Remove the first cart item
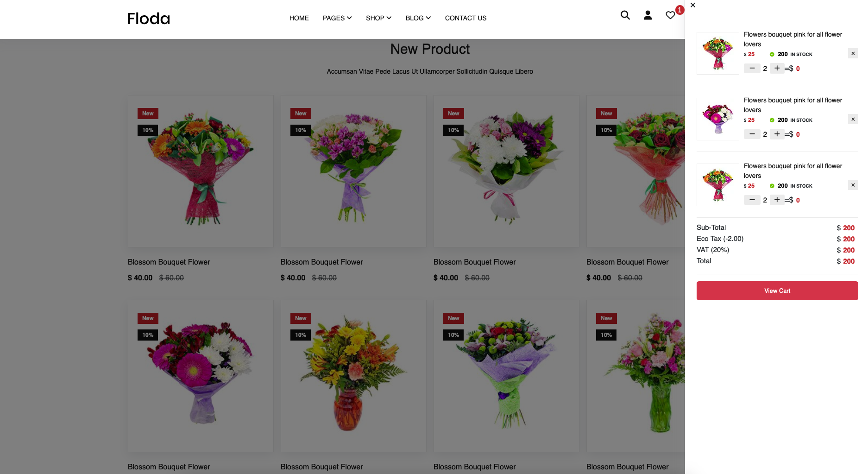This screenshot has height=474, width=868. point(853,53)
